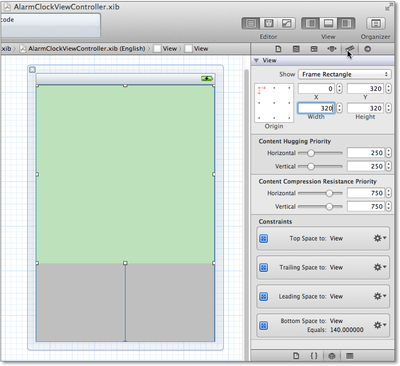Collapse the View section disclosure triangle
The image size is (400, 366).
click(256, 60)
